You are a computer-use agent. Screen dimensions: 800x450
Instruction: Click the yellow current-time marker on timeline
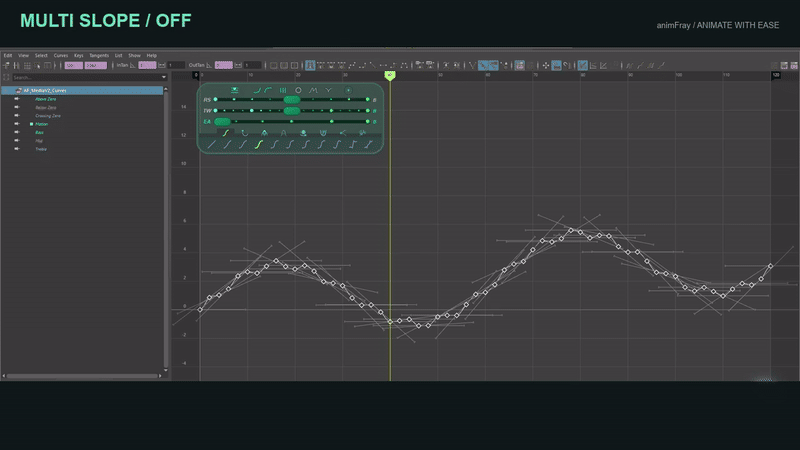pos(390,76)
